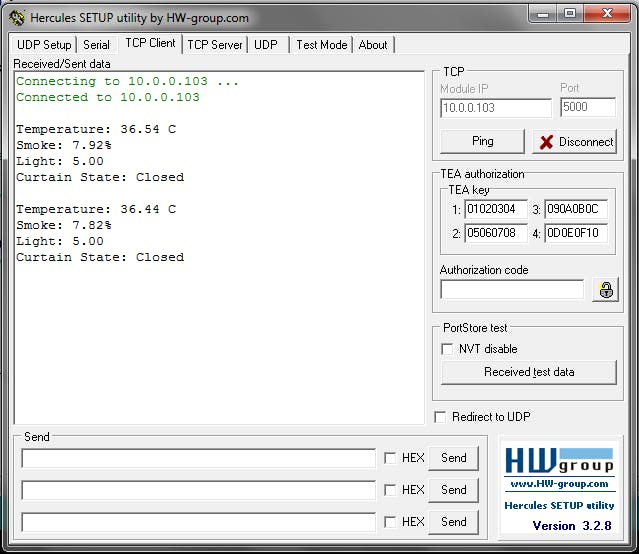Image resolution: width=639 pixels, height=554 pixels.
Task: Toggle the Redirect to UDP checkbox
Action: click(x=440, y=417)
